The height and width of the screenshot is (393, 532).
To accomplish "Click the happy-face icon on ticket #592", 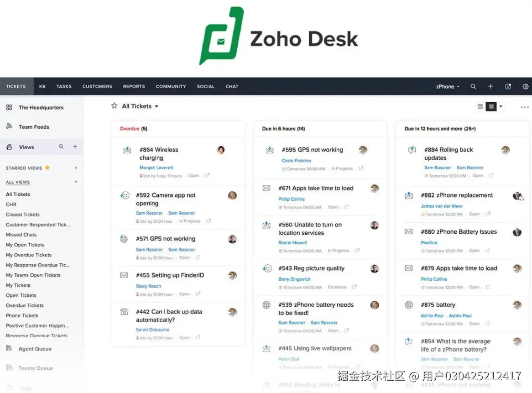I will point(125,195).
